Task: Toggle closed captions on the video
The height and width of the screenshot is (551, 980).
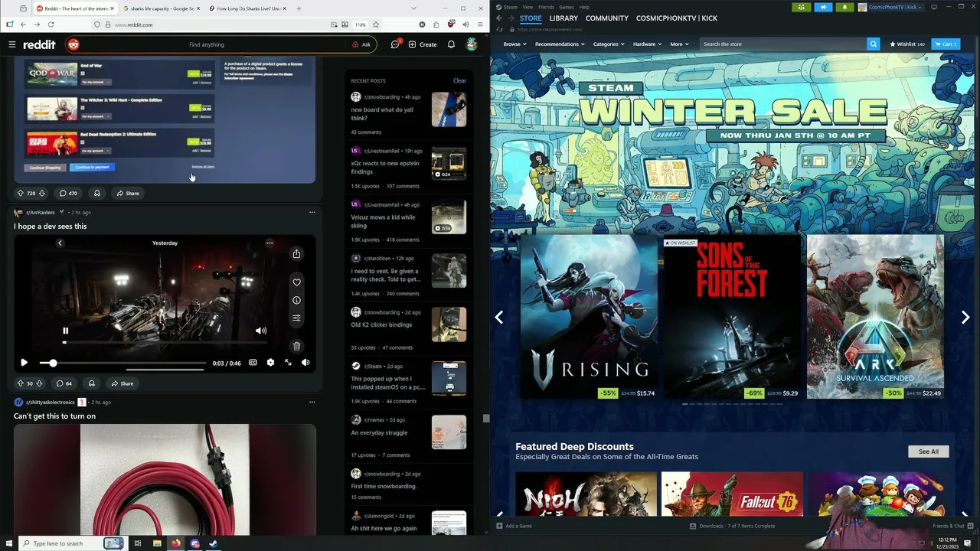Action: pyautogui.click(x=253, y=363)
